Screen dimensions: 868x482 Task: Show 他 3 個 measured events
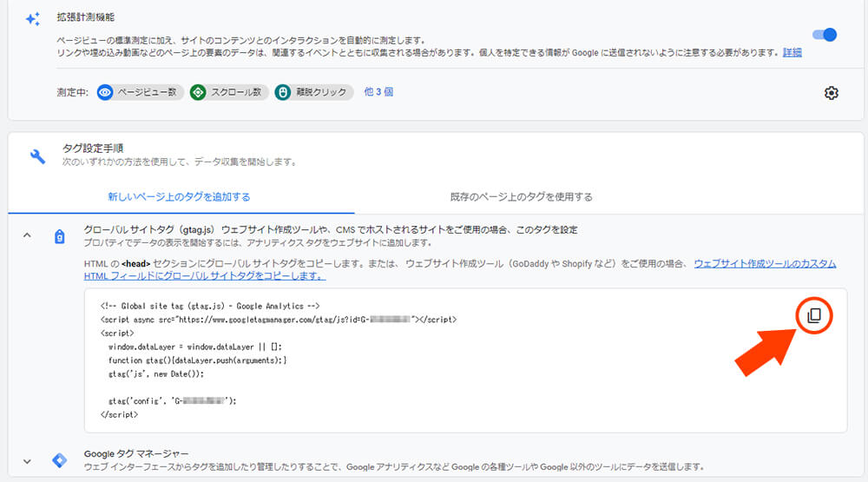pos(378,92)
